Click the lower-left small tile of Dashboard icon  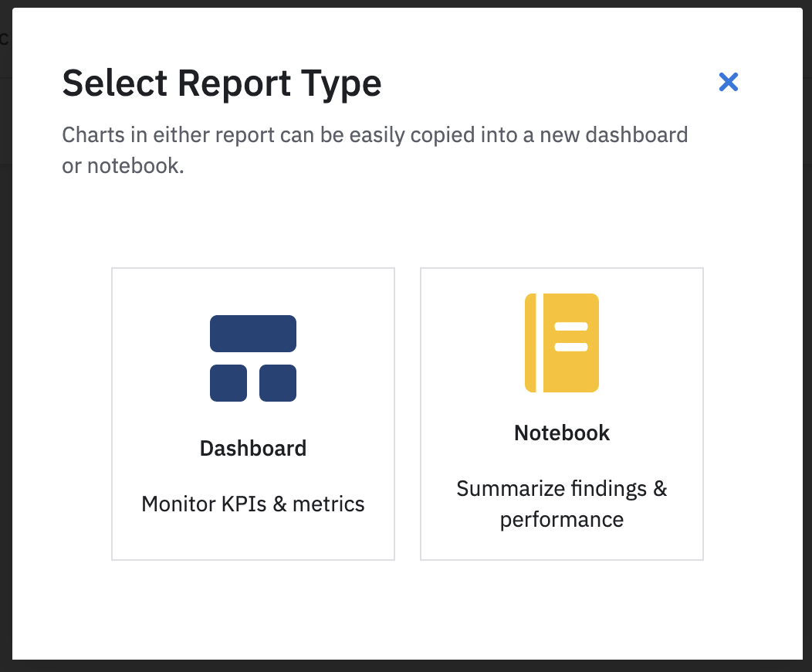pos(228,383)
